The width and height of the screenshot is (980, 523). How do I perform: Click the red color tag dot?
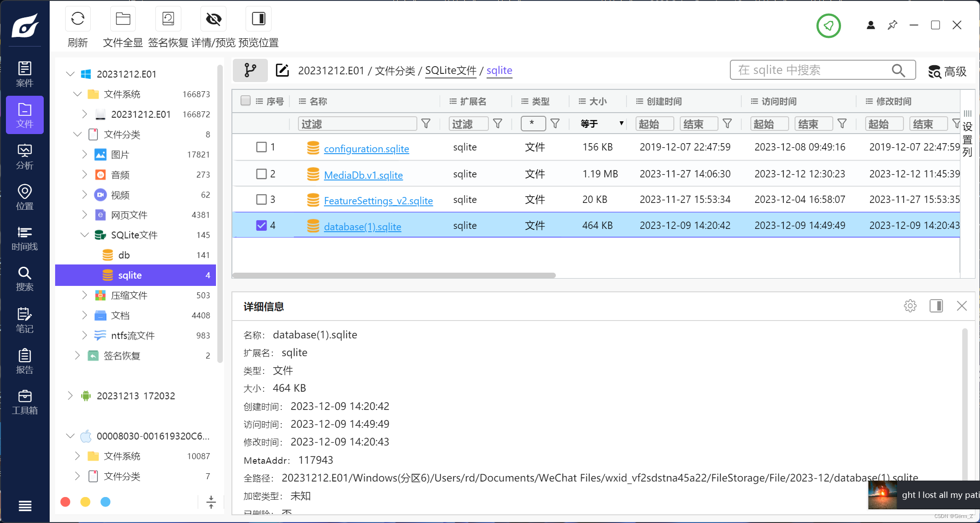point(66,502)
